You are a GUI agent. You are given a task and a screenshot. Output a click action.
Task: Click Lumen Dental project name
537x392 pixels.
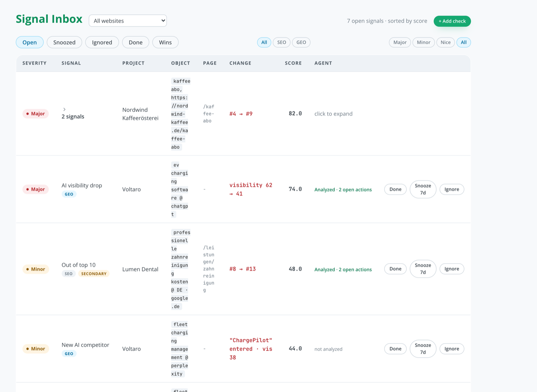(140, 269)
